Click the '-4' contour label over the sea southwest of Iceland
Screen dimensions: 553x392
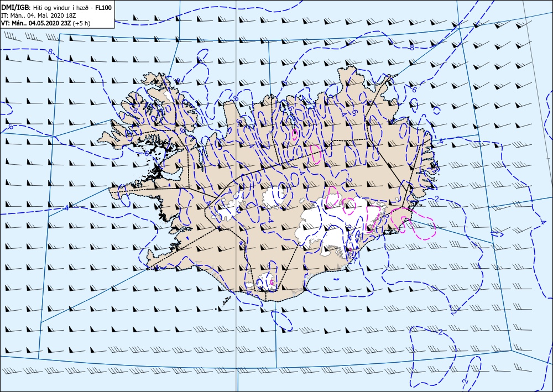tap(65, 208)
